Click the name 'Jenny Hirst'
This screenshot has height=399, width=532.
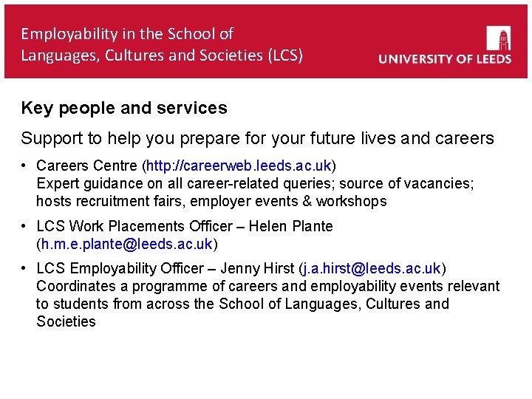point(259,268)
